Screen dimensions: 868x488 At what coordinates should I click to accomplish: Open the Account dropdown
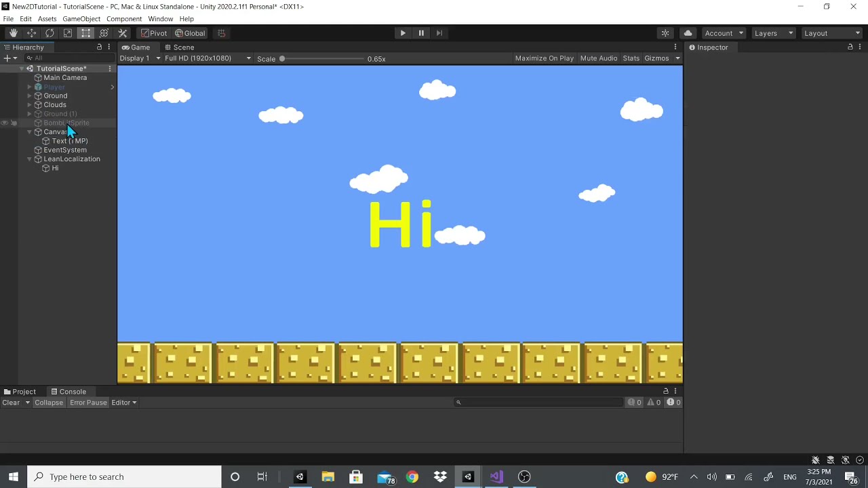[x=724, y=33]
